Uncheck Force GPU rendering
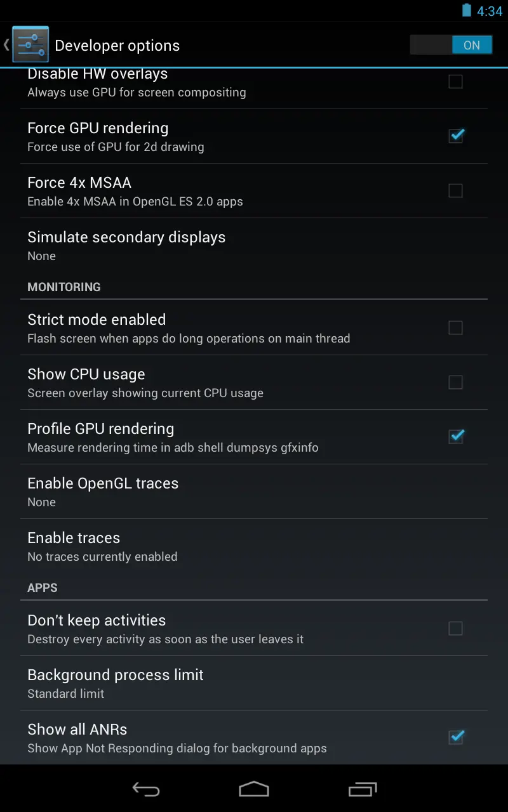 pyautogui.click(x=455, y=136)
